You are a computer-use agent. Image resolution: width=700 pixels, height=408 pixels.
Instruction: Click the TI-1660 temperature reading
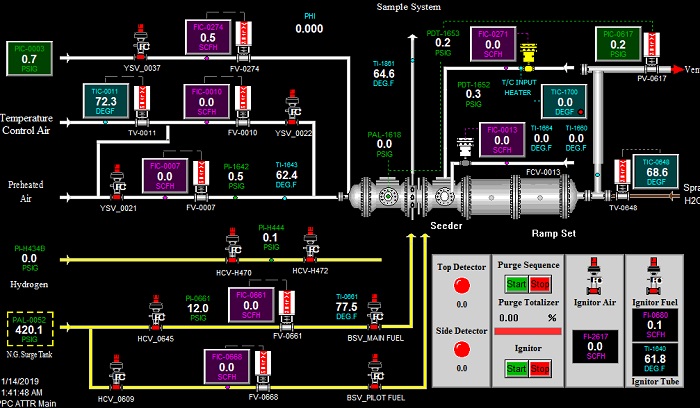576,138
